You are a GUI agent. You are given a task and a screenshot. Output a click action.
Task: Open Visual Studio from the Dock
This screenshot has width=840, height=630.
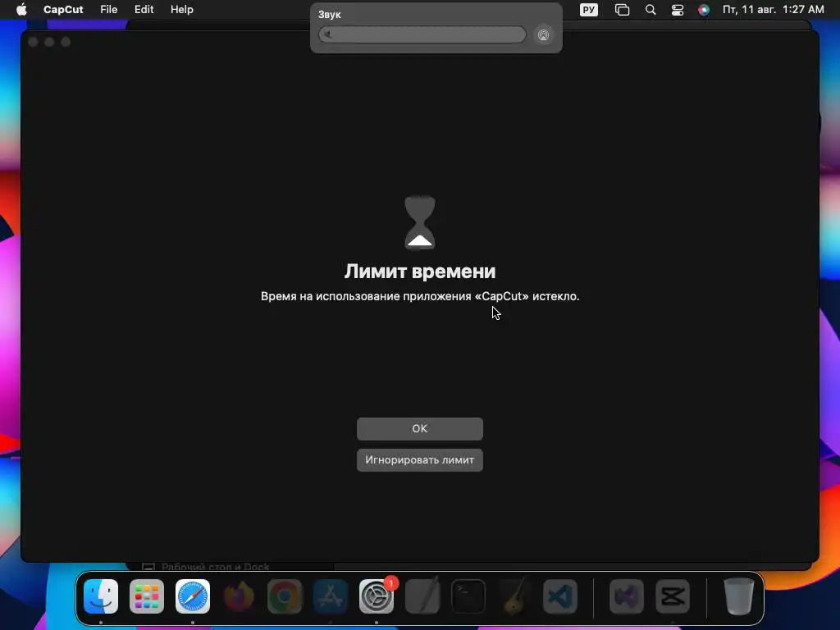[x=627, y=596]
